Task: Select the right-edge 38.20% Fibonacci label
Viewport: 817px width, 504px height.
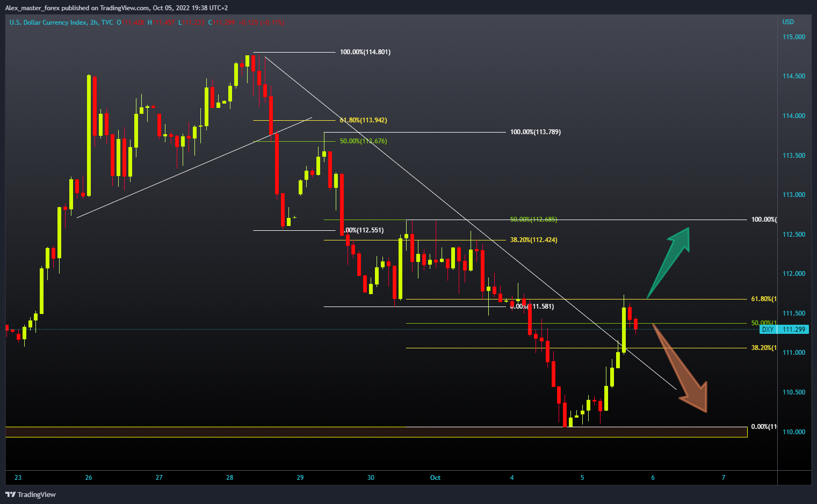Action: tap(764, 348)
